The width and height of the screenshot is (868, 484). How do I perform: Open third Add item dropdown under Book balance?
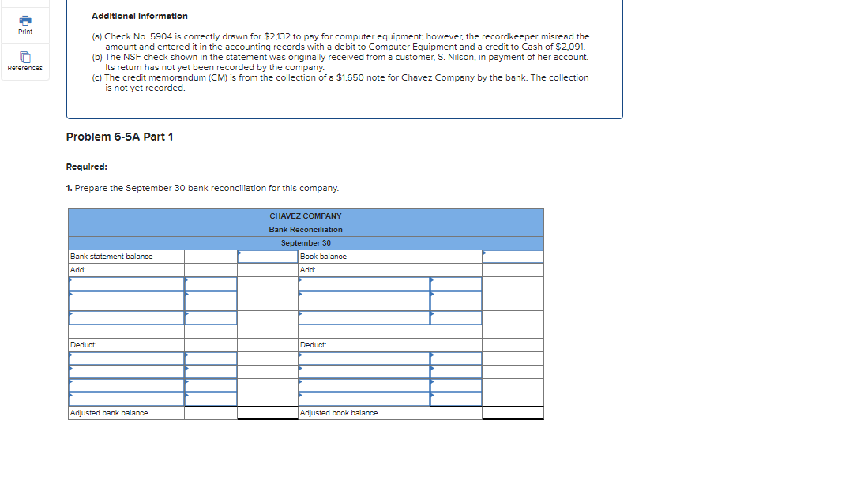(364, 317)
